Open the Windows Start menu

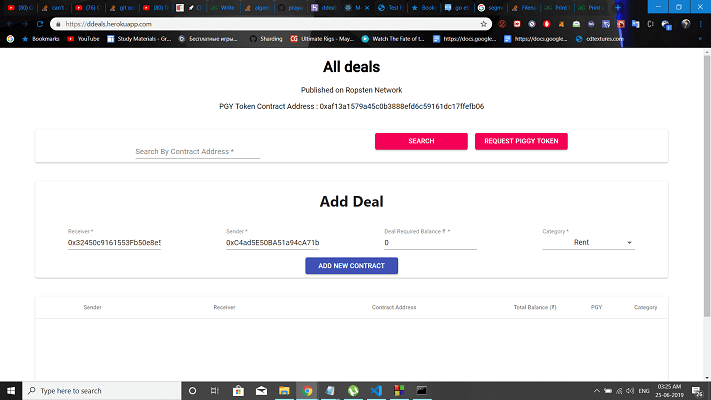pyautogui.click(x=11, y=390)
